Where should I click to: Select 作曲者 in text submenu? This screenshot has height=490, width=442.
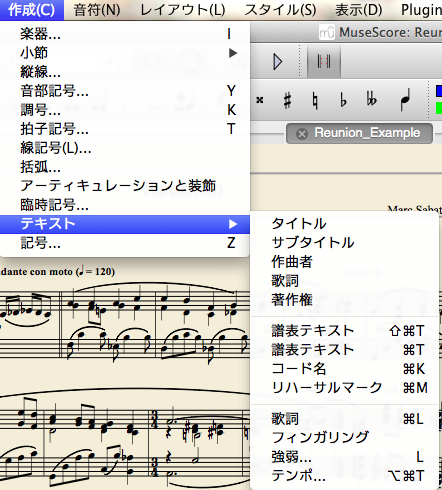point(345,262)
